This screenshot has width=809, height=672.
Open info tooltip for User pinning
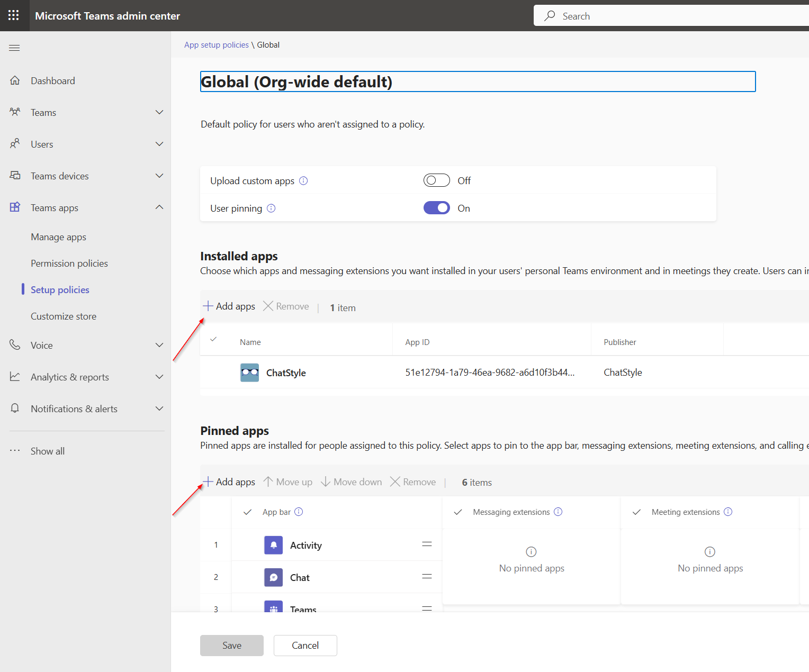[271, 208]
